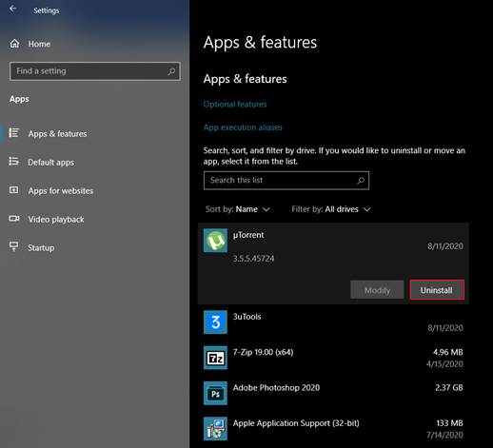The width and height of the screenshot is (493, 448).
Task: Click the 2.37 GB size of Photoshop
Action: click(449, 388)
